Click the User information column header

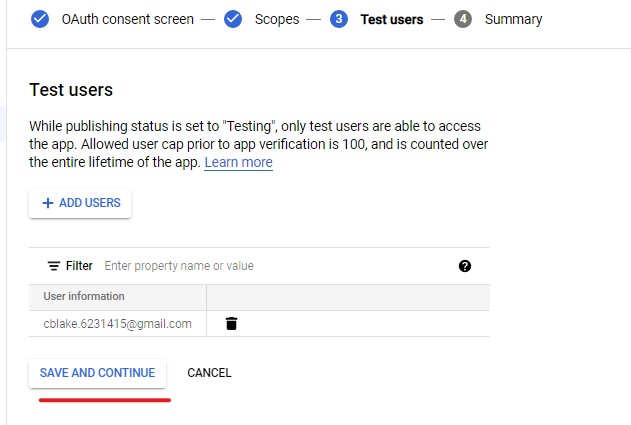(84, 296)
